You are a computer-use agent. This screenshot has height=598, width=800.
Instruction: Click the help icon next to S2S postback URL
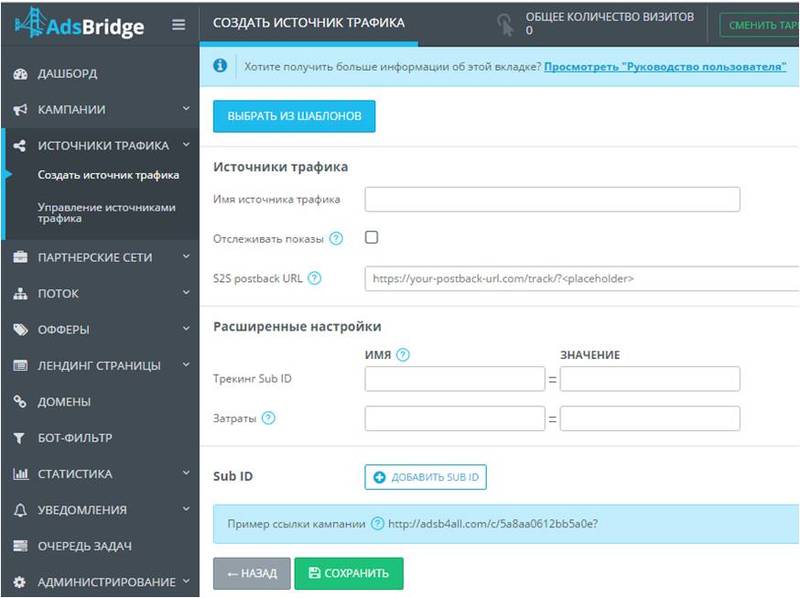click(315, 279)
